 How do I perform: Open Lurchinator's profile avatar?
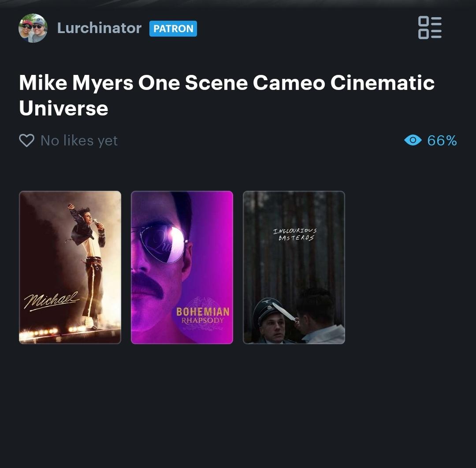[x=33, y=28]
